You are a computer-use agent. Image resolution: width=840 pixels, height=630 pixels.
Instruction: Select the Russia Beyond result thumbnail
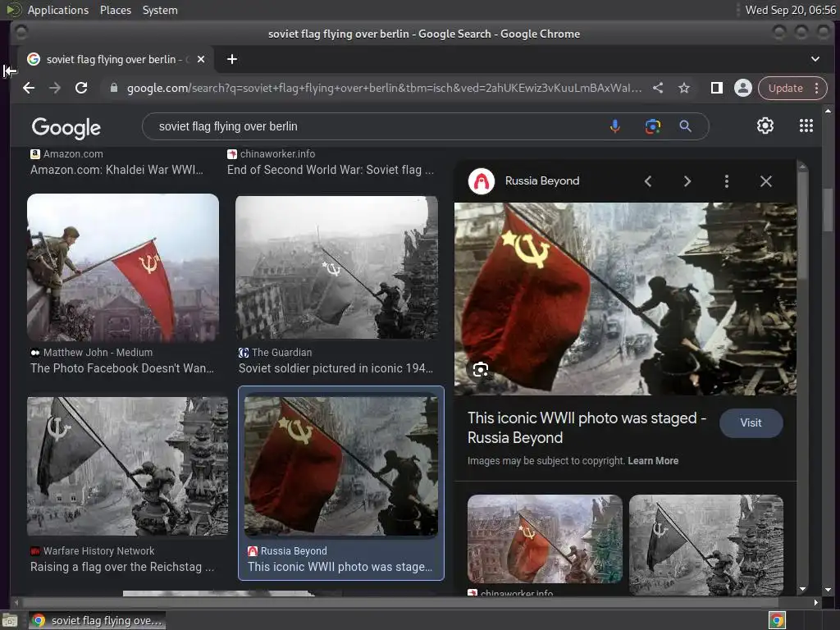click(340, 466)
